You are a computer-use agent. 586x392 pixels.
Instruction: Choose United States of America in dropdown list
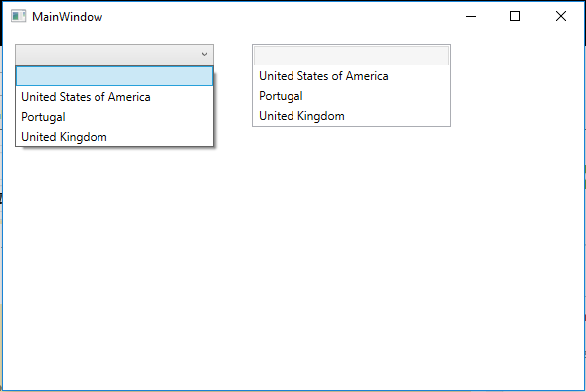[114, 97]
